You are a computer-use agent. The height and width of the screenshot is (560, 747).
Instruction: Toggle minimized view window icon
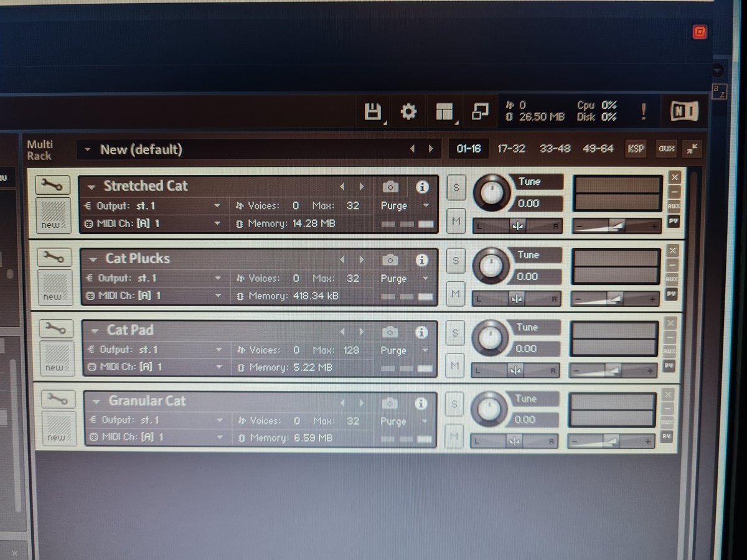click(480, 112)
